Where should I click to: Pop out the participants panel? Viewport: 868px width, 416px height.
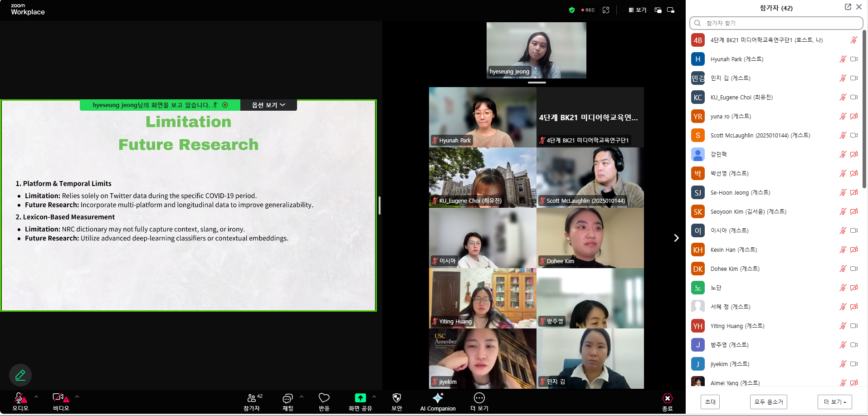[848, 7]
